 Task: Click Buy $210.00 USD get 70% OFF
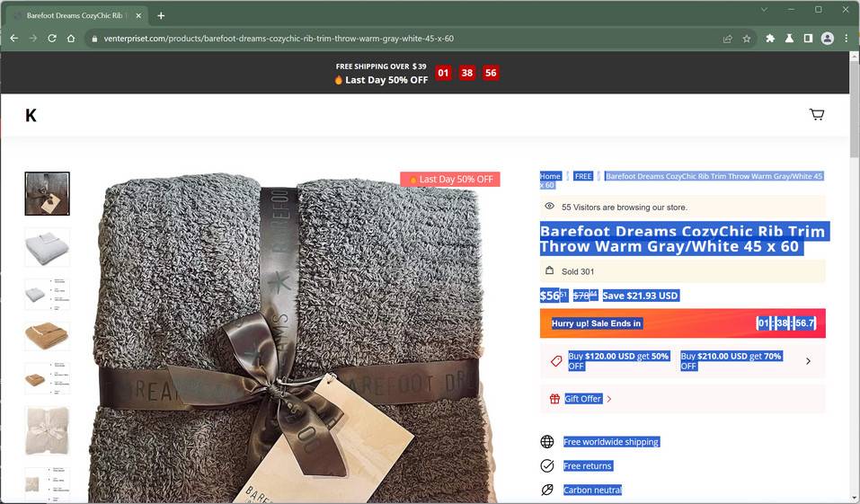click(731, 361)
